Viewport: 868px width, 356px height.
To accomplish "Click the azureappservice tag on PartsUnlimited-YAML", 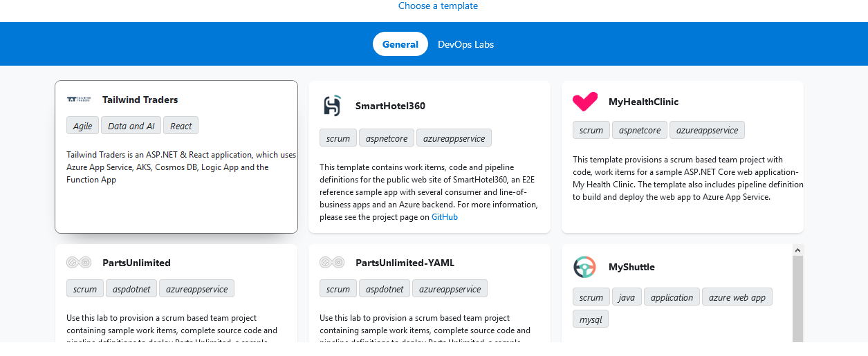I will pos(450,289).
